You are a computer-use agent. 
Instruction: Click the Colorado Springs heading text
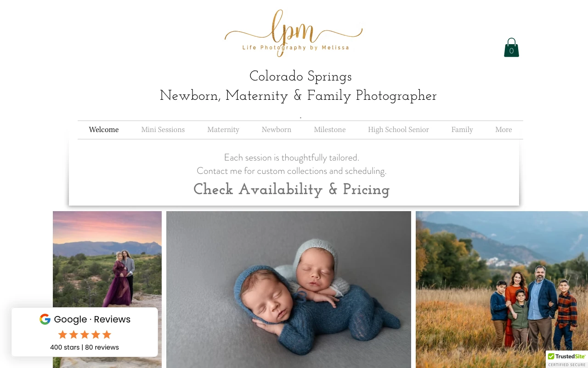tap(300, 76)
